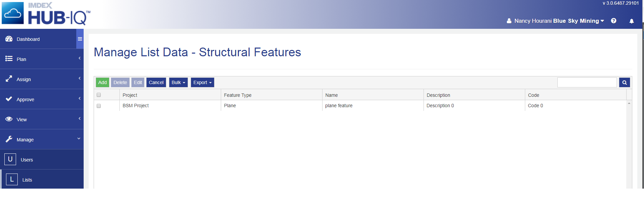Click the search magnifier button

click(624, 82)
